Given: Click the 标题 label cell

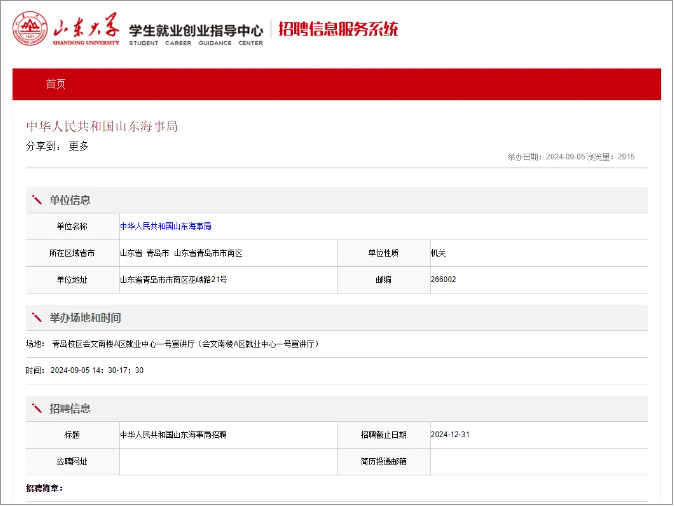Looking at the screenshot, I should coord(72,435).
